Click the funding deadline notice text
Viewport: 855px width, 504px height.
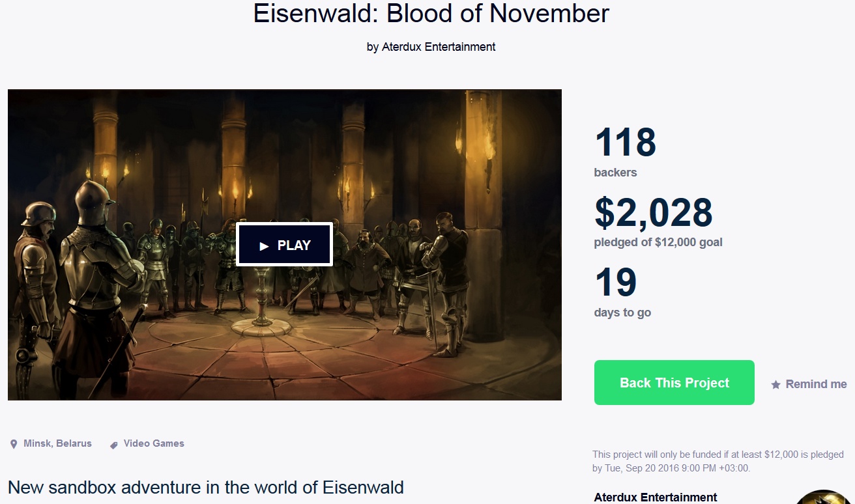[x=718, y=461]
